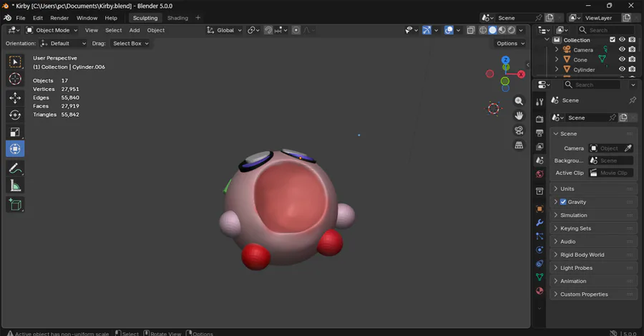This screenshot has width=644, height=336.
Task: Open the viewport Options dropdown
Action: tap(510, 43)
